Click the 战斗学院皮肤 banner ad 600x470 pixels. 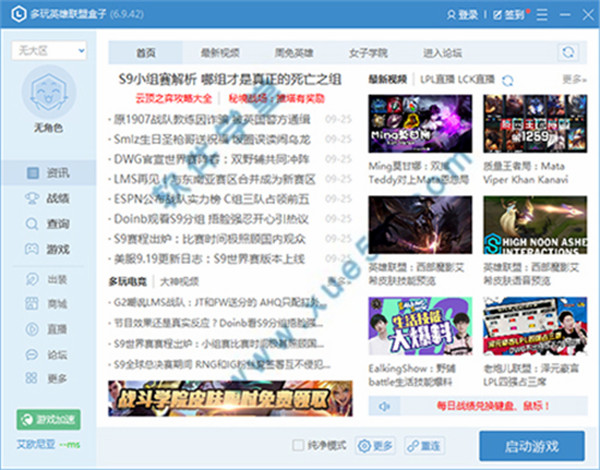pyautogui.click(x=230, y=398)
